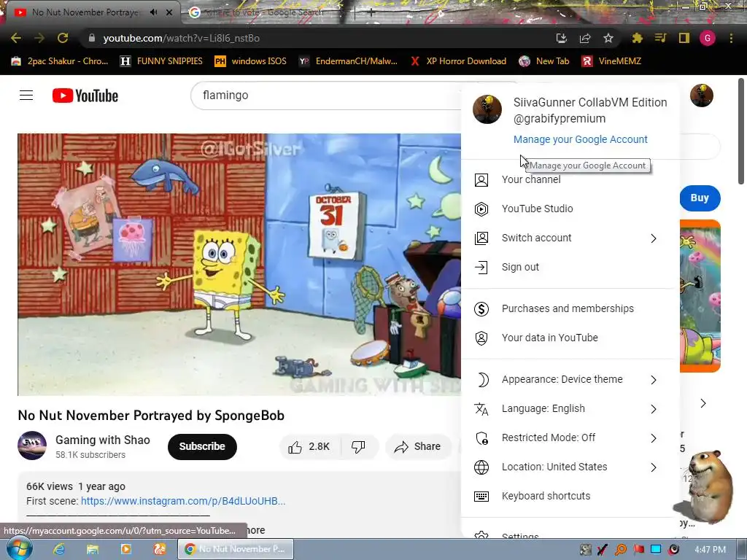Open the Chrome three-dot menu
The height and width of the screenshot is (560, 747).
[x=731, y=38]
